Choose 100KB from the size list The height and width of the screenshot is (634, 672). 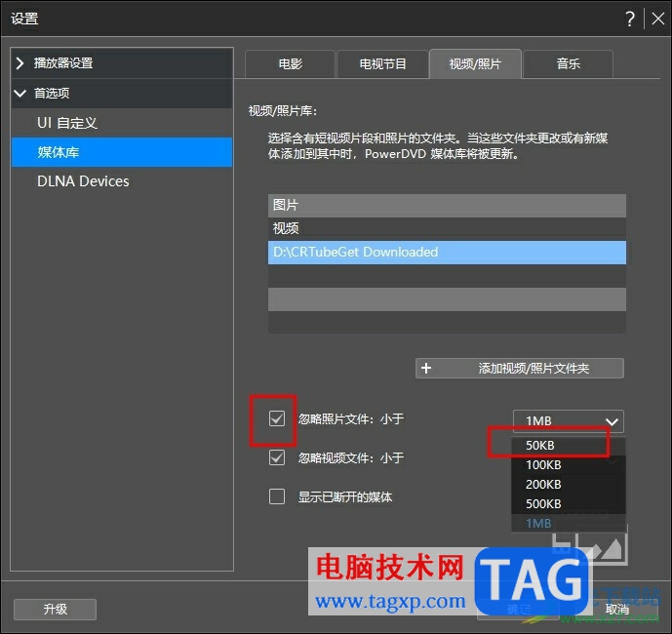(569, 465)
